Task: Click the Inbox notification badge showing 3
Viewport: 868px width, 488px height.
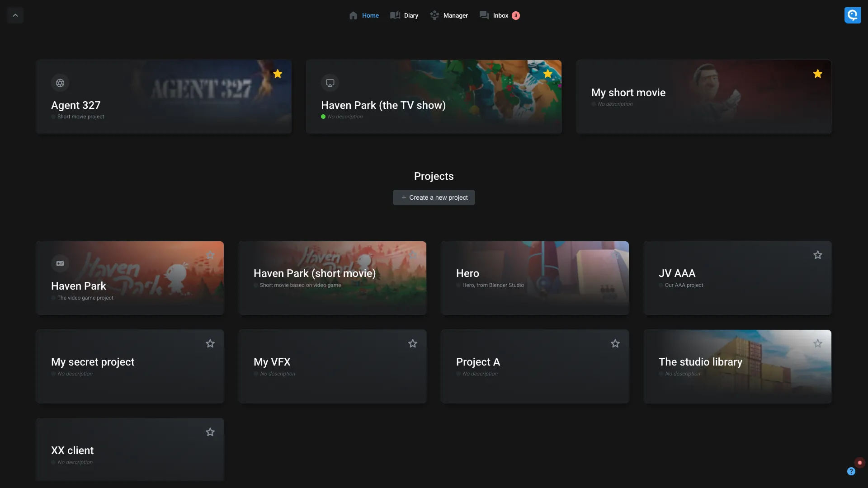Action: pos(516,15)
